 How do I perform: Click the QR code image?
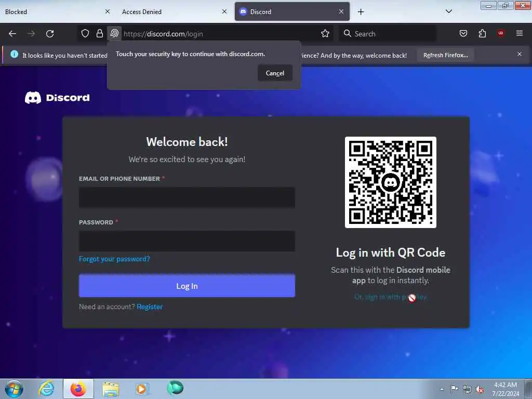pyautogui.click(x=391, y=182)
